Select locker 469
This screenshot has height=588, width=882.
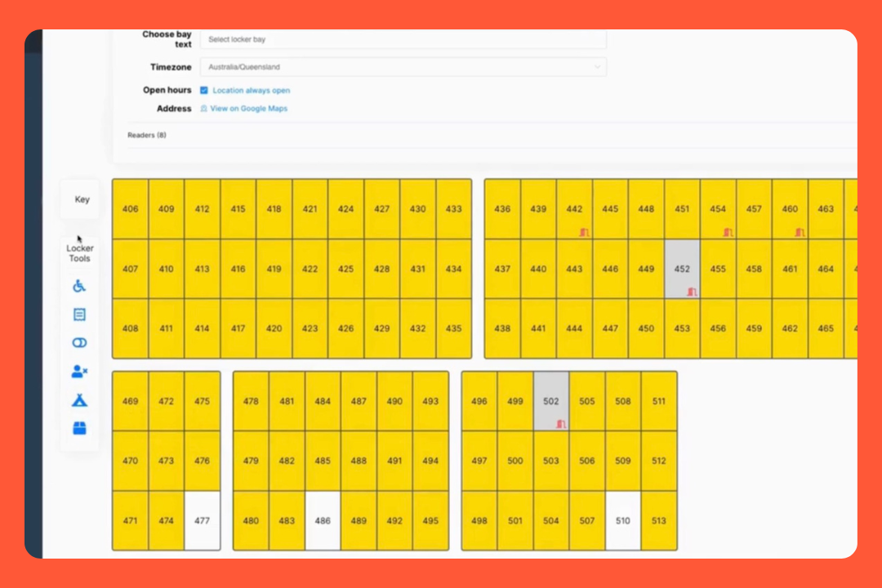click(x=131, y=401)
